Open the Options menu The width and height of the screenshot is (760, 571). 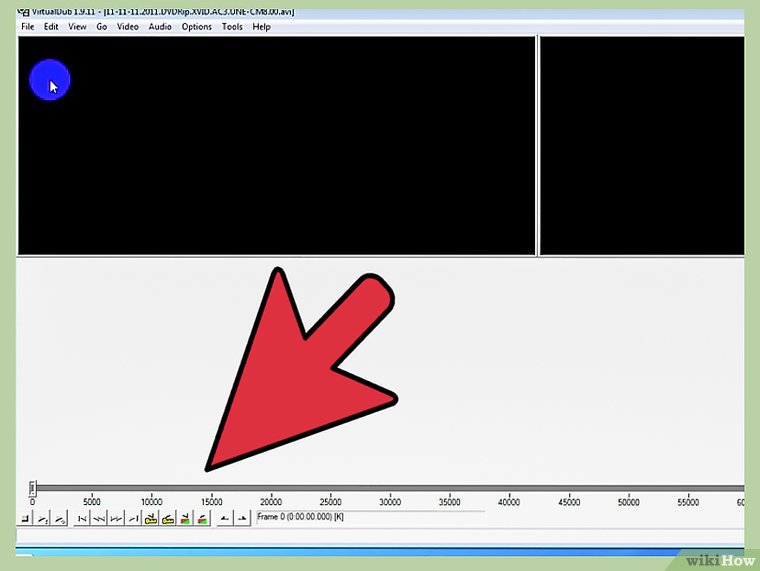(x=197, y=27)
